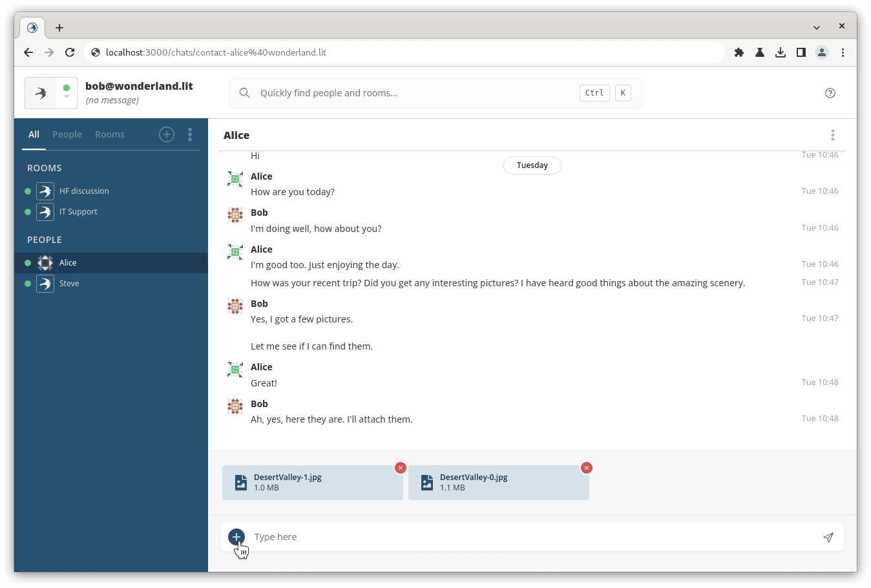Remove the DesertValley-1.jpg attachment
Screen dimensions: 871x588
point(401,468)
